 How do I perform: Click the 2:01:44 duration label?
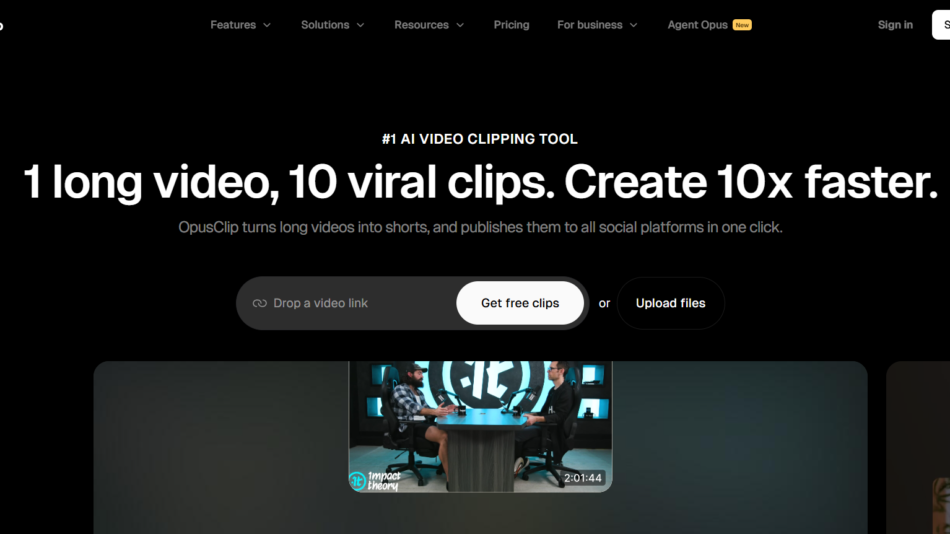point(583,478)
